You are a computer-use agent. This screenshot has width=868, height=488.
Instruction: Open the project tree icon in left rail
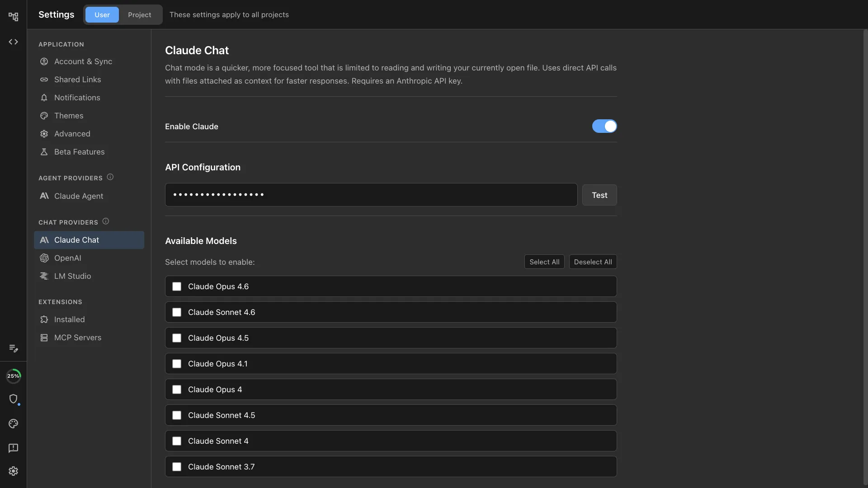pos(13,17)
